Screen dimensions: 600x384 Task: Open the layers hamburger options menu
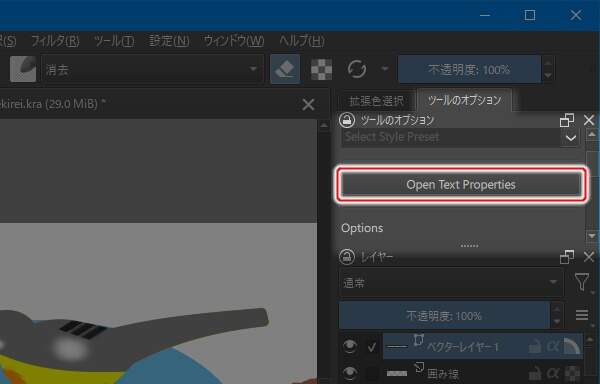pos(582,315)
